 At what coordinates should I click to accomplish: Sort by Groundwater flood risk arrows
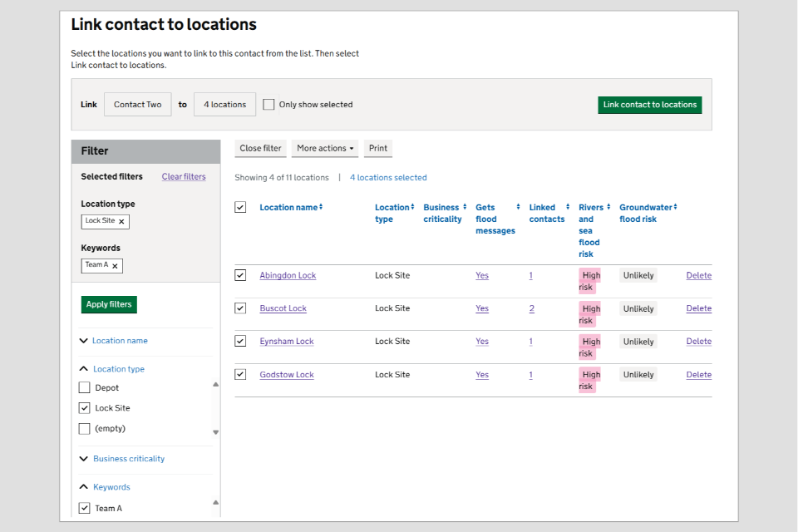pos(675,207)
